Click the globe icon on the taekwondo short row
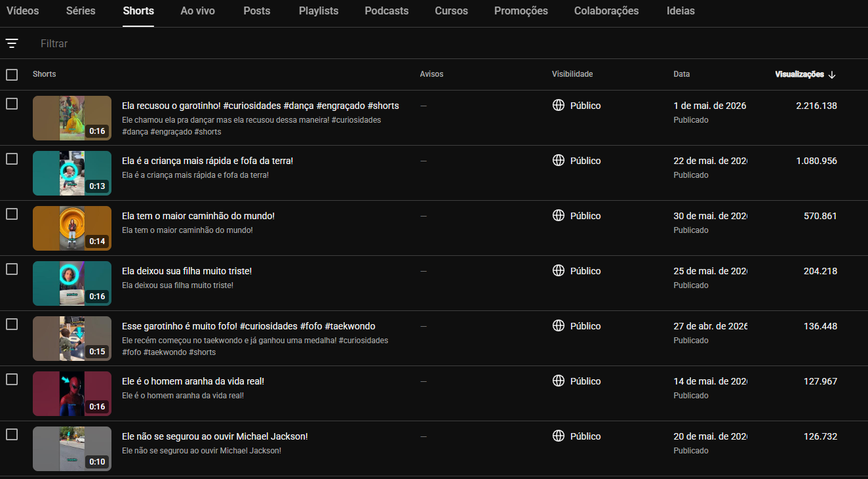The width and height of the screenshot is (868, 479). (559, 325)
